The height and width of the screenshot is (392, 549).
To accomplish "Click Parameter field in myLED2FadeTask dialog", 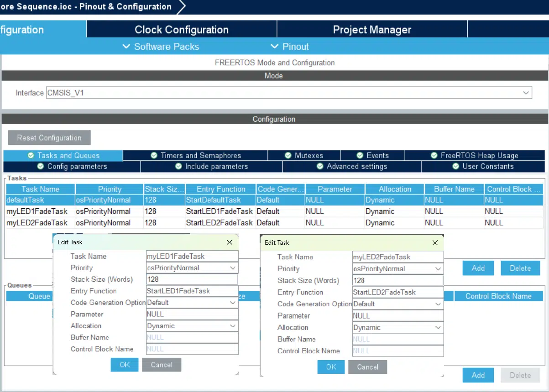I will coord(398,315).
